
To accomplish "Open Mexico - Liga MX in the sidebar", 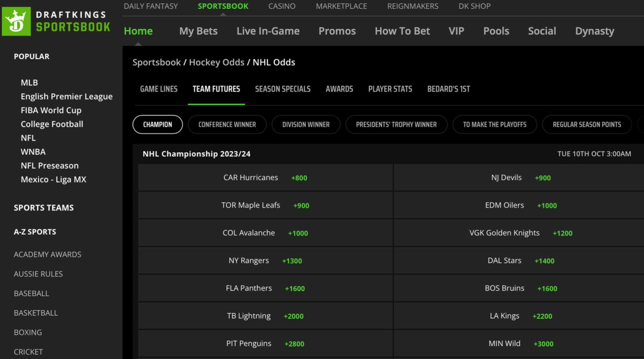I will [x=54, y=179].
